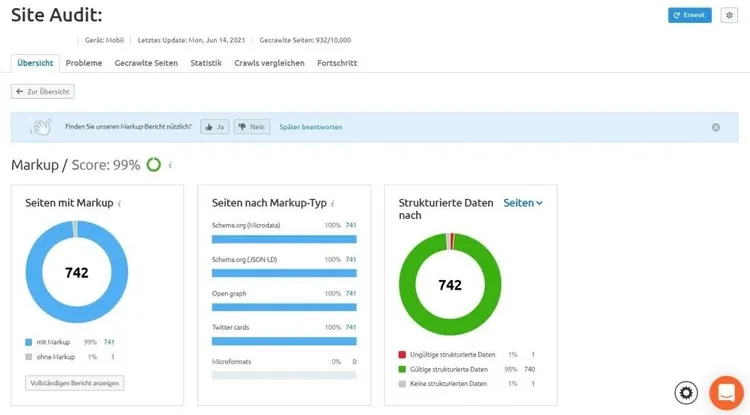
Task: Open the orange chat widget icon
Action: click(726, 393)
